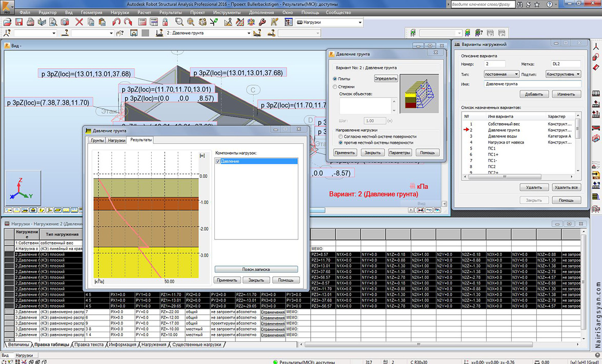
Task: Click the Имя field containing Давление грунта
Action: point(532,84)
